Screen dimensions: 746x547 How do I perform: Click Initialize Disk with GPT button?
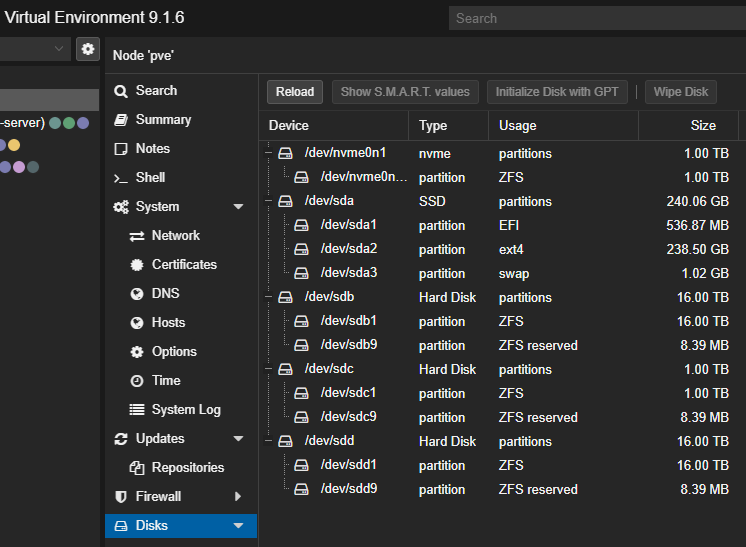pos(557,92)
